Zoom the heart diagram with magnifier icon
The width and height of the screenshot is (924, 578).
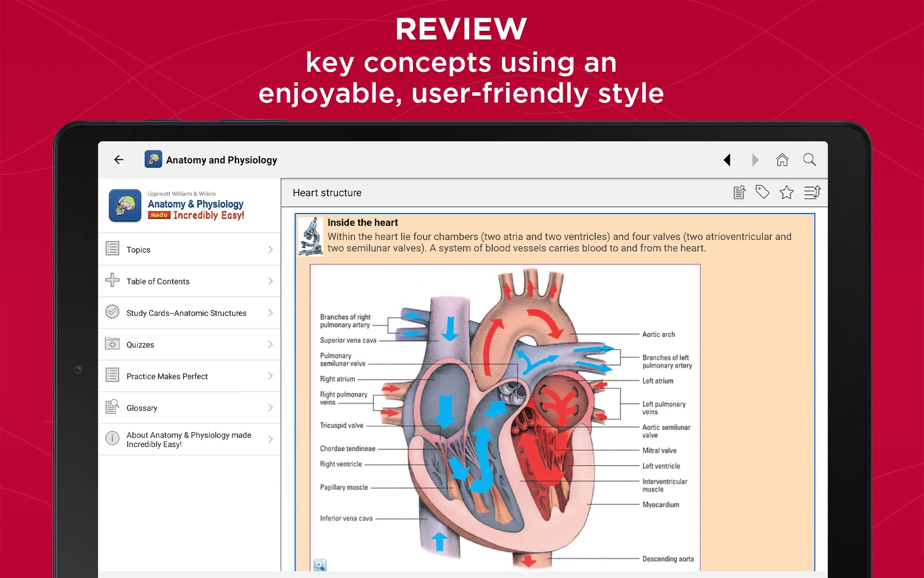point(320,565)
